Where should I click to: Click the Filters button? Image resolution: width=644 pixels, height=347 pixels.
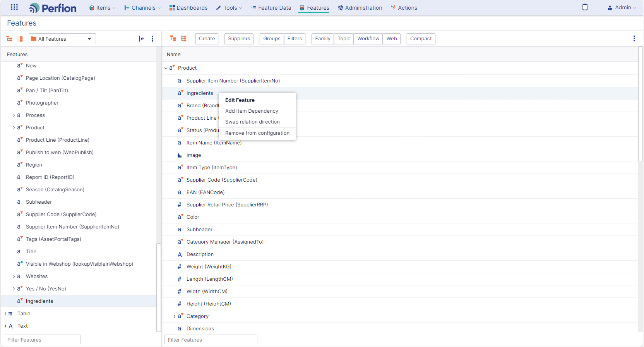tap(295, 39)
